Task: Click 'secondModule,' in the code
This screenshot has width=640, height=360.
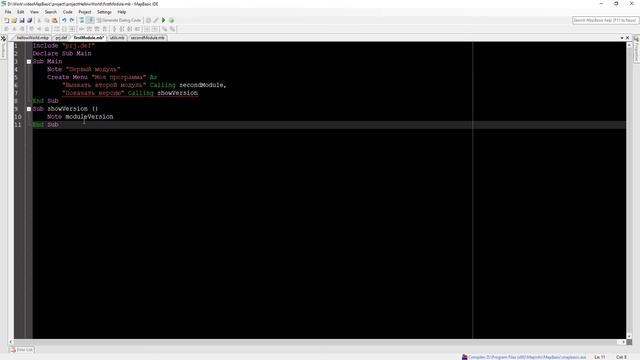Action: pos(203,85)
